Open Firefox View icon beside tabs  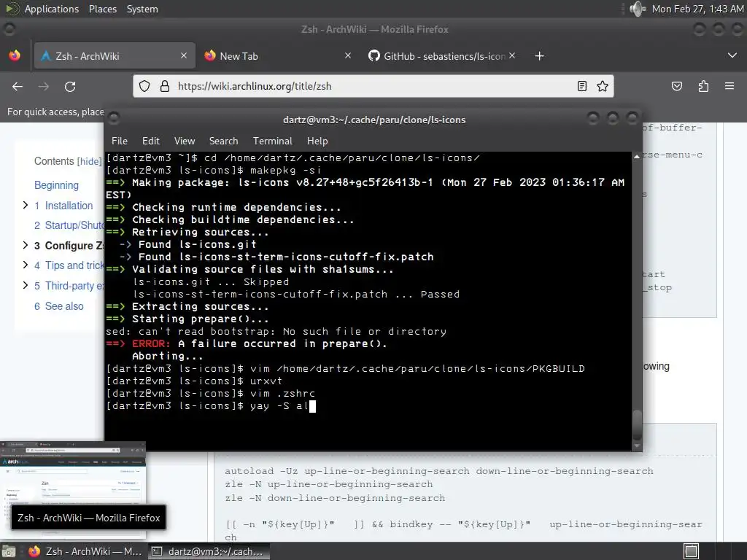tap(15, 55)
